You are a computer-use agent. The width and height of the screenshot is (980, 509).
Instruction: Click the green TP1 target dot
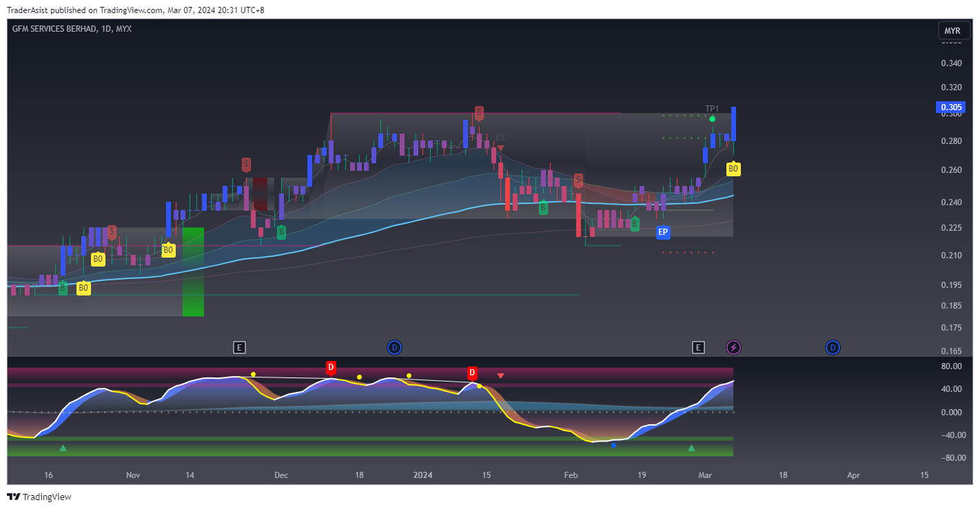tap(713, 119)
